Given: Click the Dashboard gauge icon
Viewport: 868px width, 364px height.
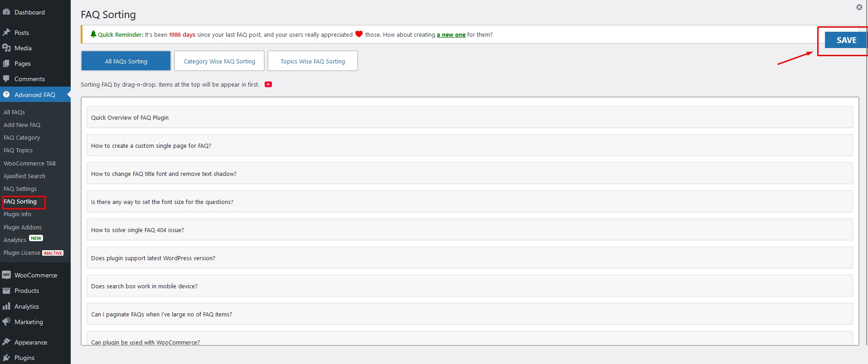Looking at the screenshot, I should [6, 12].
